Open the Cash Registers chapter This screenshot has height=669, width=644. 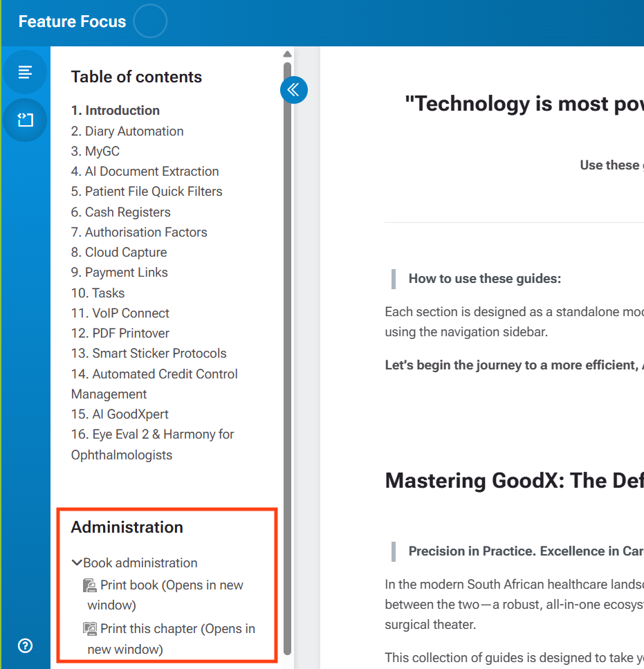(x=120, y=212)
